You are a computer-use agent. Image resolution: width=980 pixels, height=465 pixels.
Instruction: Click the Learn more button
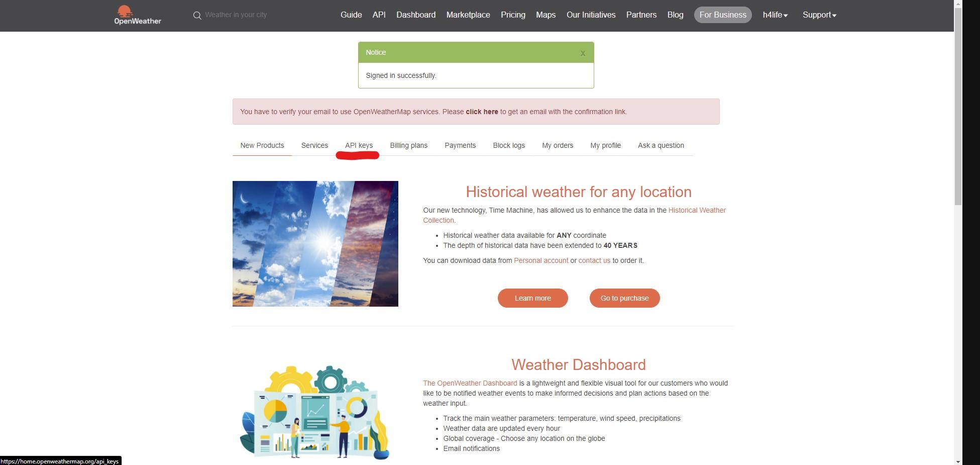click(x=533, y=298)
